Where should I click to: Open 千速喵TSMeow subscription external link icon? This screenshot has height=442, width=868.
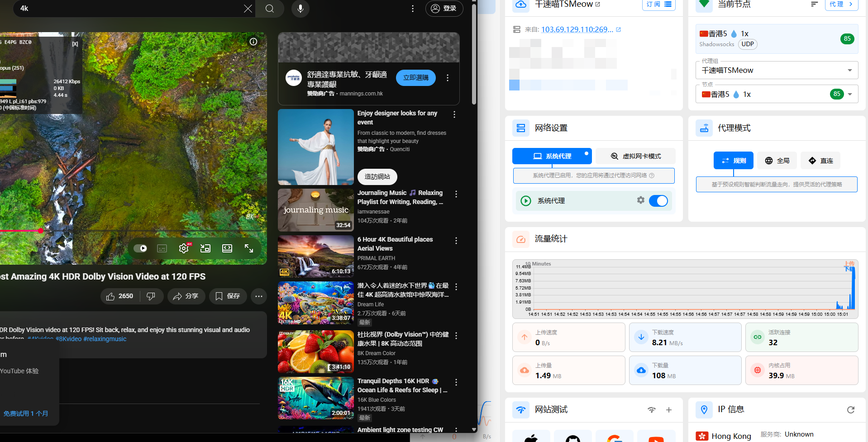pos(598,4)
